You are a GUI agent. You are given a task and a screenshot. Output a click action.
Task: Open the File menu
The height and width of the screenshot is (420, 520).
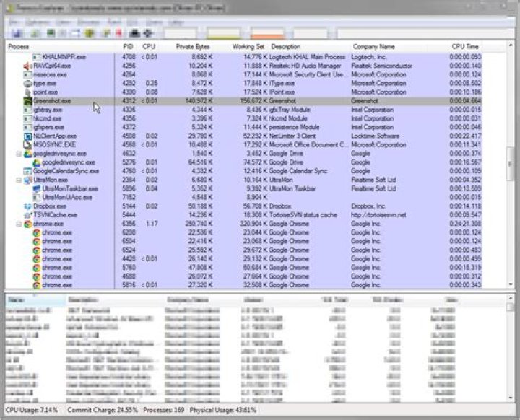[x=13, y=22]
